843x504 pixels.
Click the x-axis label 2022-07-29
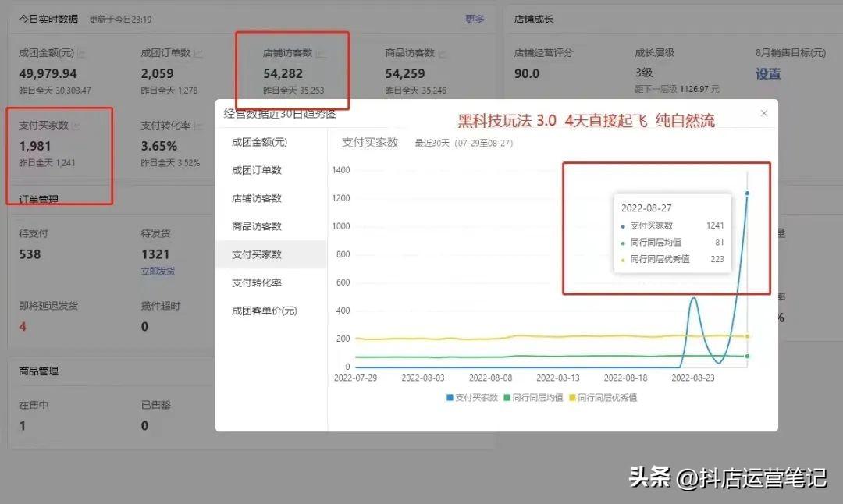[x=355, y=378]
